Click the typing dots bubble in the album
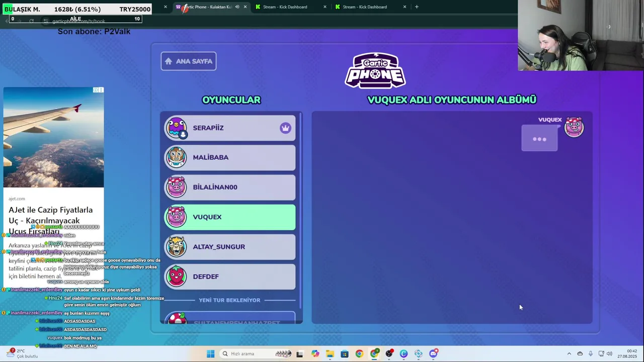644x362 pixels. click(x=539, y=139)
